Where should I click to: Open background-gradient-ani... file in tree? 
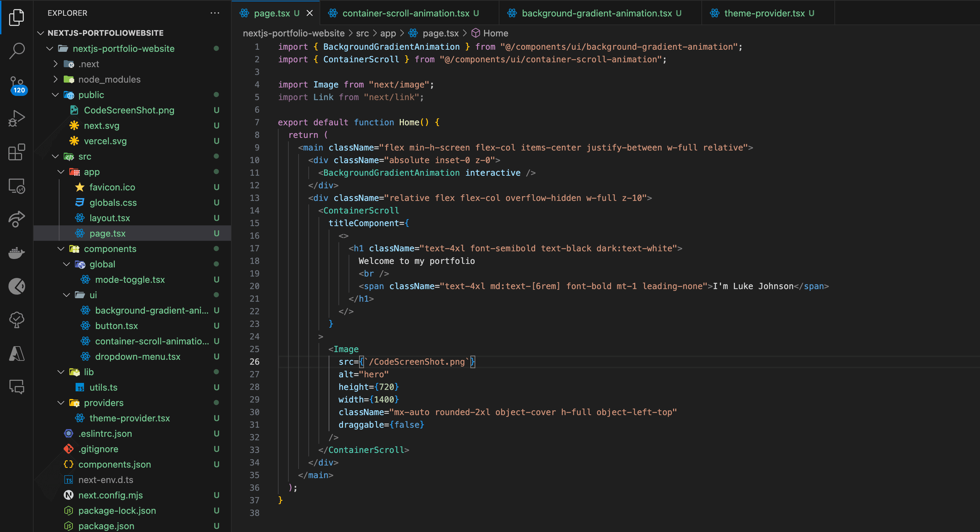point(132,310)
